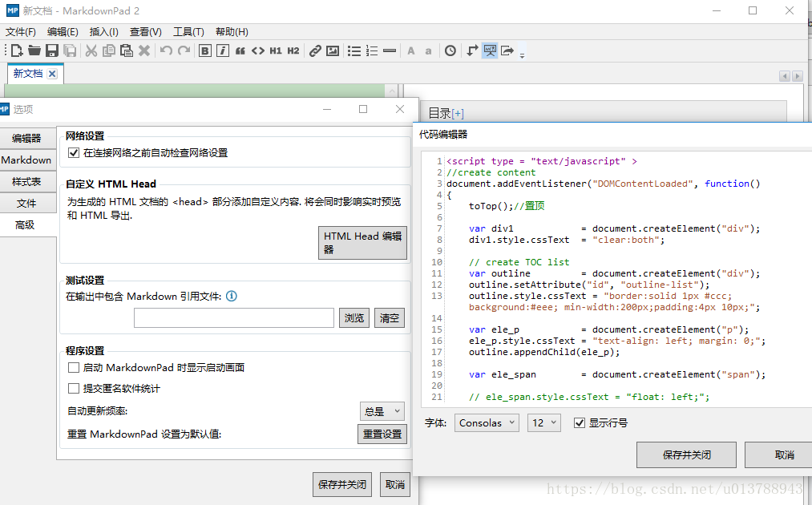Image resolution: width=812 pixels, height=505 pixels.
Task: Insert a hyperlink with chain icon
Action: [315, 50]
